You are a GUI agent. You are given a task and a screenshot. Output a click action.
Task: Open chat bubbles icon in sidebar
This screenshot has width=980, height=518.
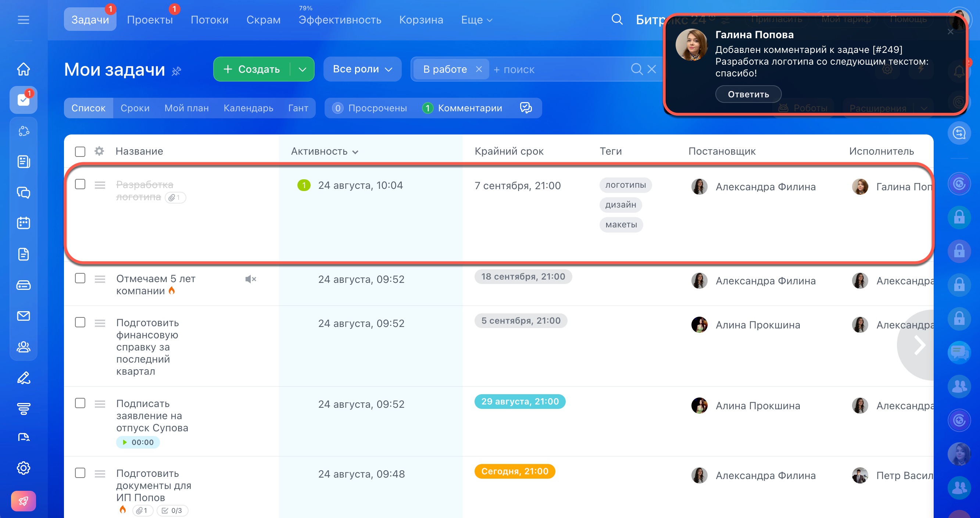coord(24,193)
